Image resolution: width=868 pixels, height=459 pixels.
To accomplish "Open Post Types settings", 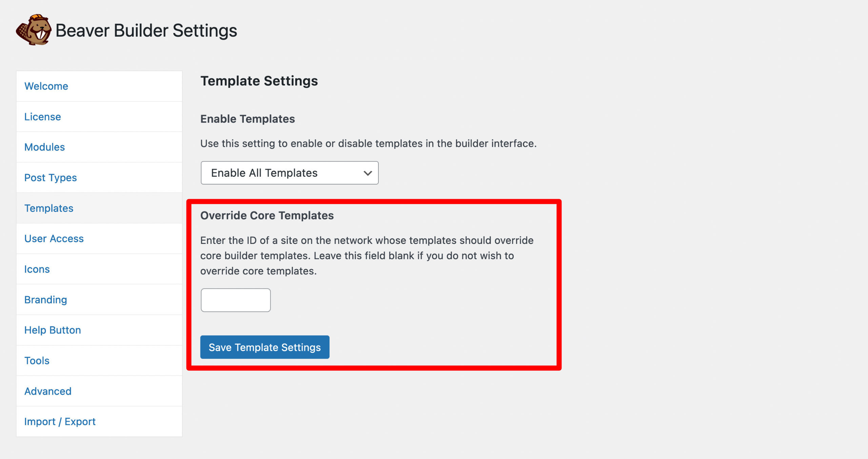I will click(x=50, y=177).
